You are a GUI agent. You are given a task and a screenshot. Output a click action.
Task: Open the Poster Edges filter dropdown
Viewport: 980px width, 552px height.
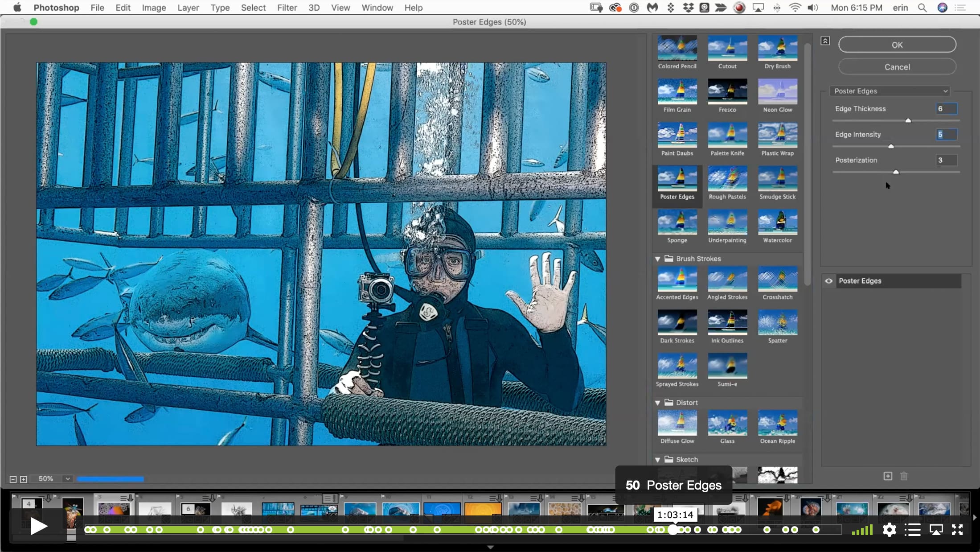coord(890,91)
